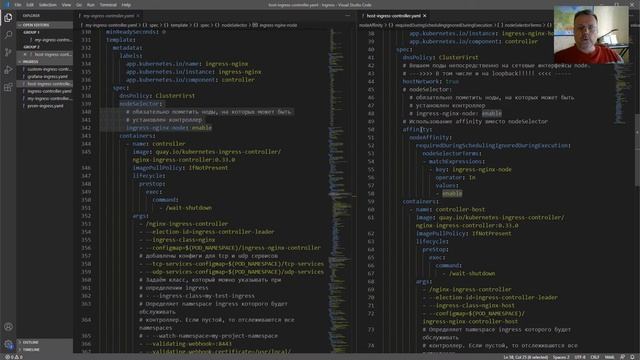
Task: Close the host-ingress-controller.yaml tab
Action: 424,16
